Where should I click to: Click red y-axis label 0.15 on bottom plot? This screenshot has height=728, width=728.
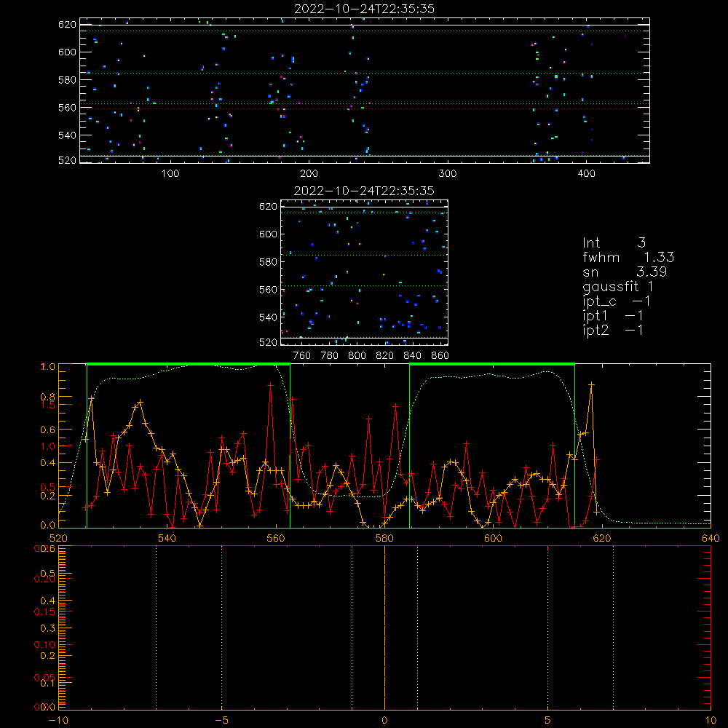44,612
